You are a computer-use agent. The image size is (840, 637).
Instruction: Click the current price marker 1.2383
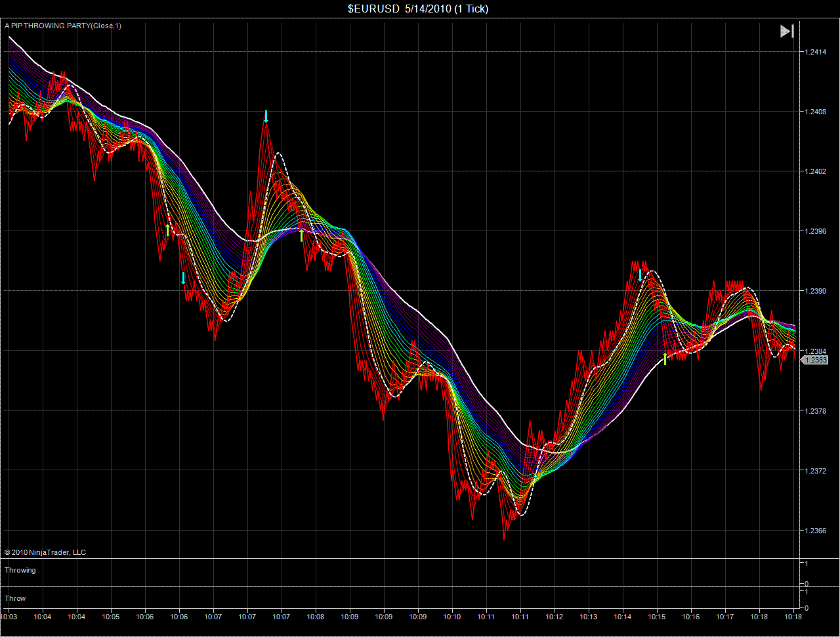click(816, 360)
